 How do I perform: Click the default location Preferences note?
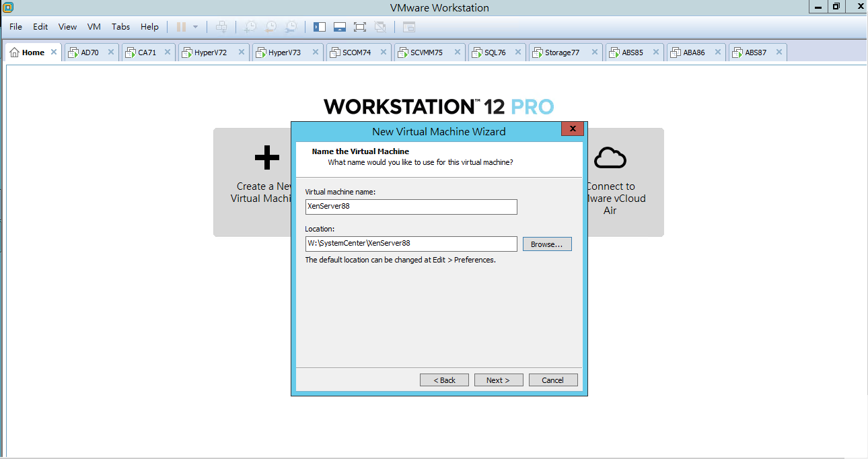point(400,260)
